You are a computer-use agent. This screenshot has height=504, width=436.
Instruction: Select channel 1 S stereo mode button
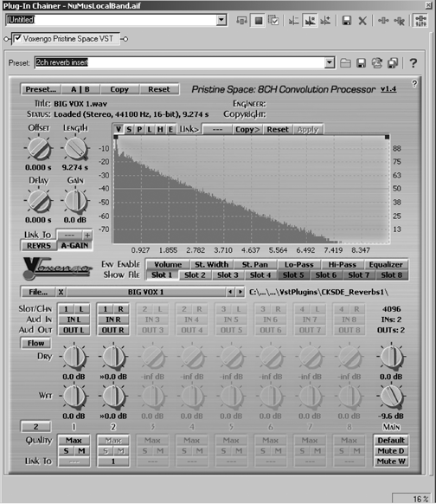click(66, 451)
